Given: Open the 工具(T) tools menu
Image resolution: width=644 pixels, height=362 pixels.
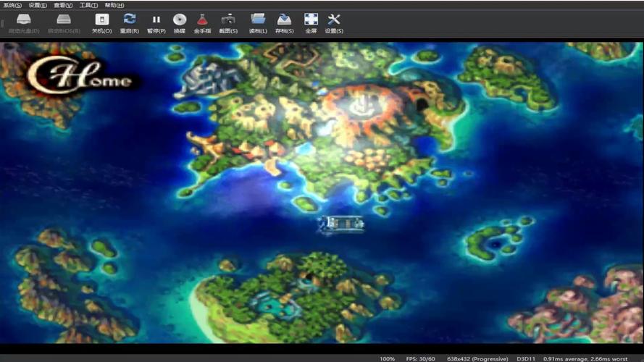Looking at the screenshot, I should pyautogui.click(x=88, y=5).
